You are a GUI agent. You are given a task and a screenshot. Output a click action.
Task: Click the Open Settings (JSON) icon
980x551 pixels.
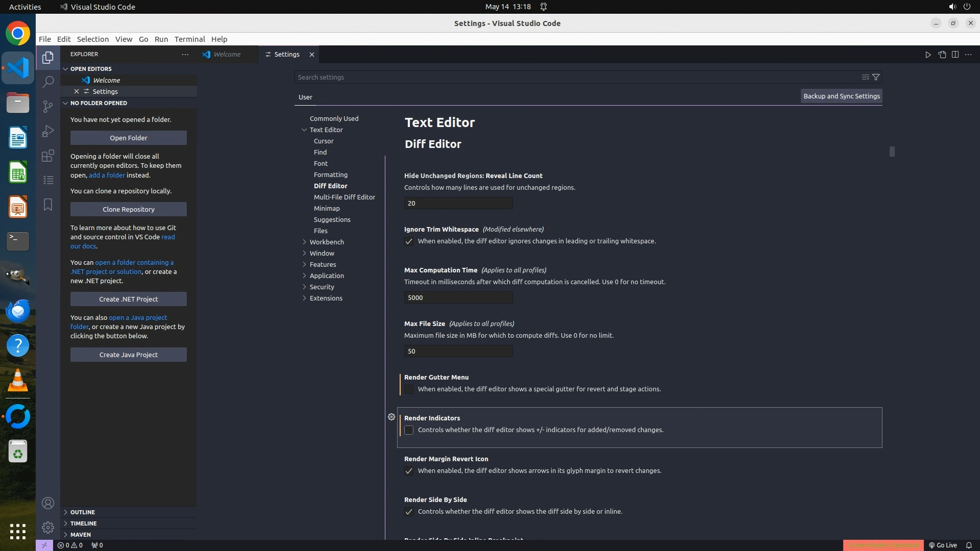942,55
